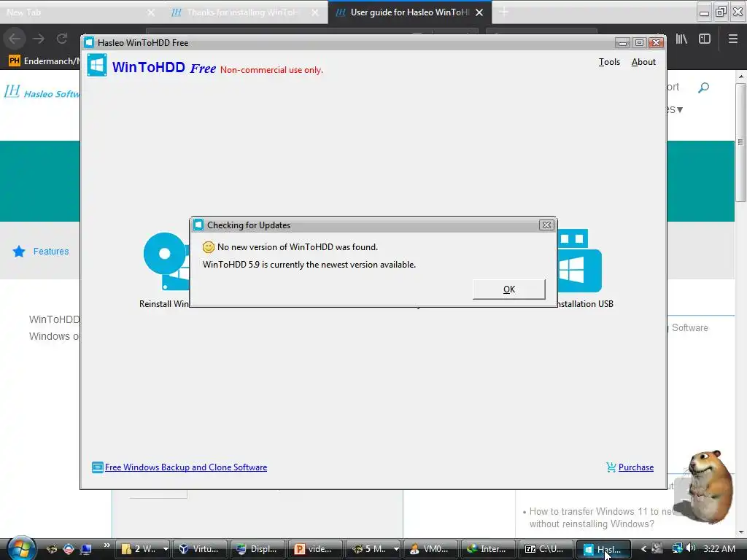Click the network tray icon
The height and width of the screenshot is (560, 747).
(677, 548)
